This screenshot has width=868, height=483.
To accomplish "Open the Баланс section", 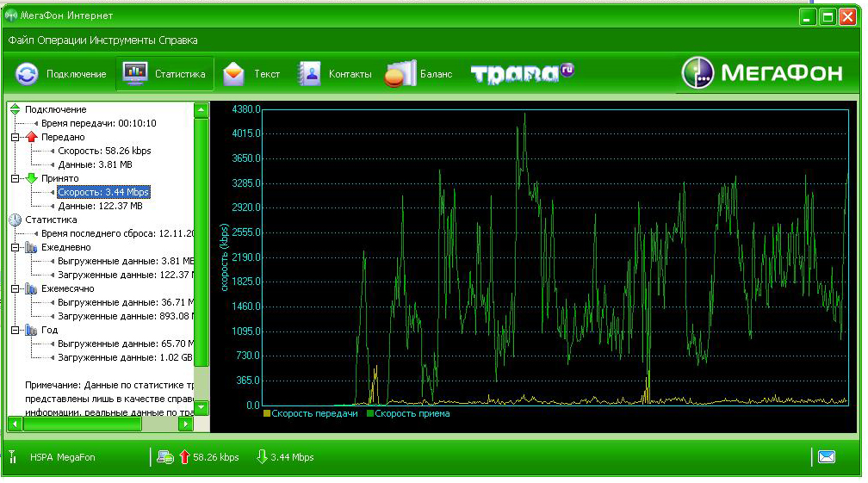I will 437,74.
